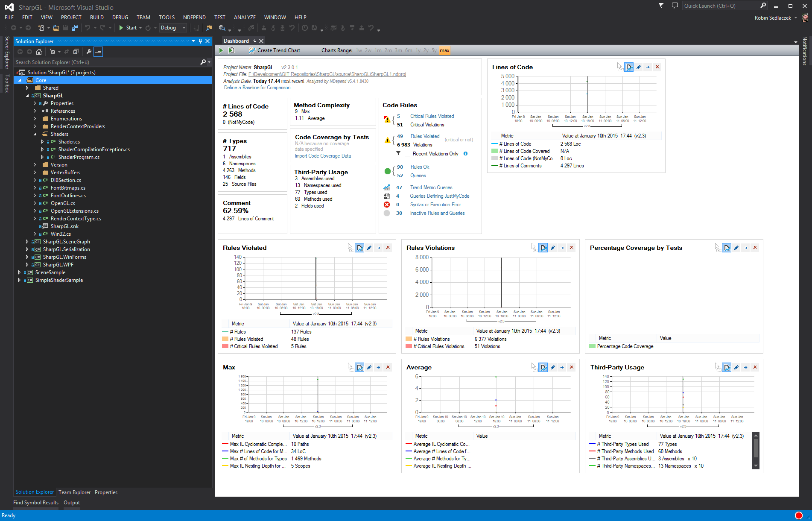Screen dimensions: 812x521
Task: Click the arrow icon on Lines of Code chart
Action: 648,67
